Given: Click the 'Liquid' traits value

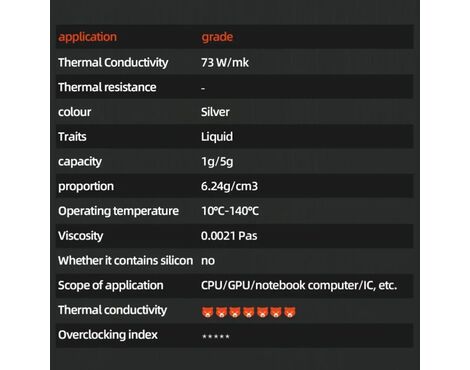Looking at the screenshot, I should click(x=217, y=137).
